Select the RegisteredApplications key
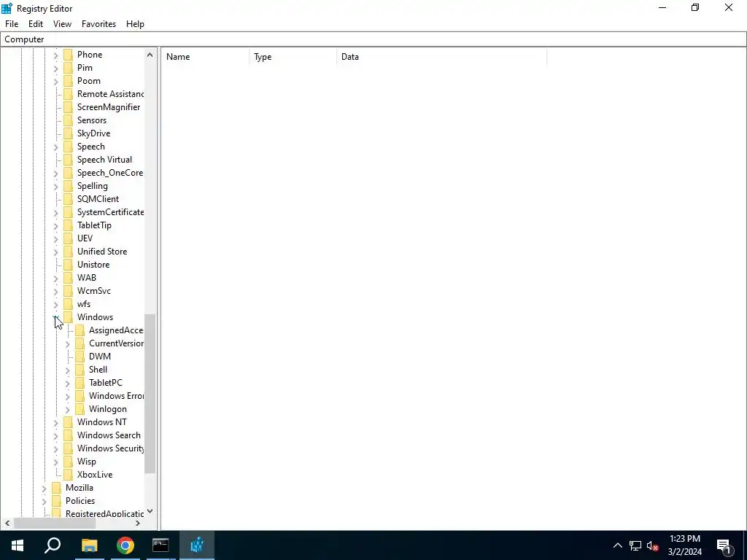 [105, 514]
